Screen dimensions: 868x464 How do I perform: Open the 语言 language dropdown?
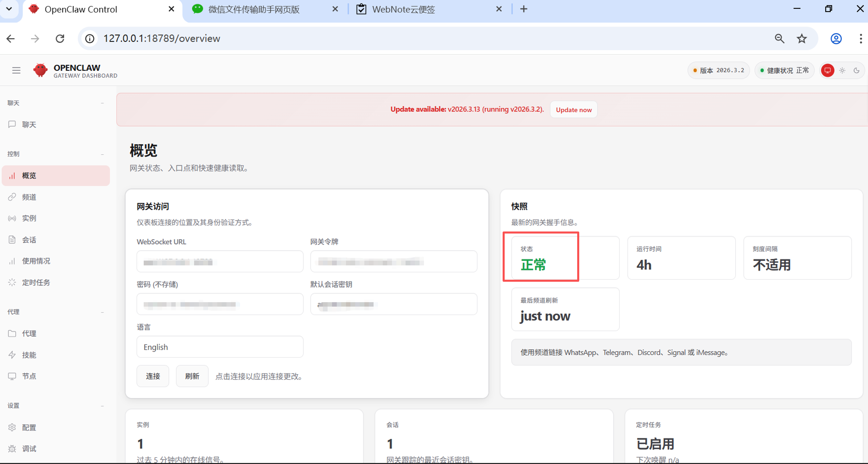(220, 347)
